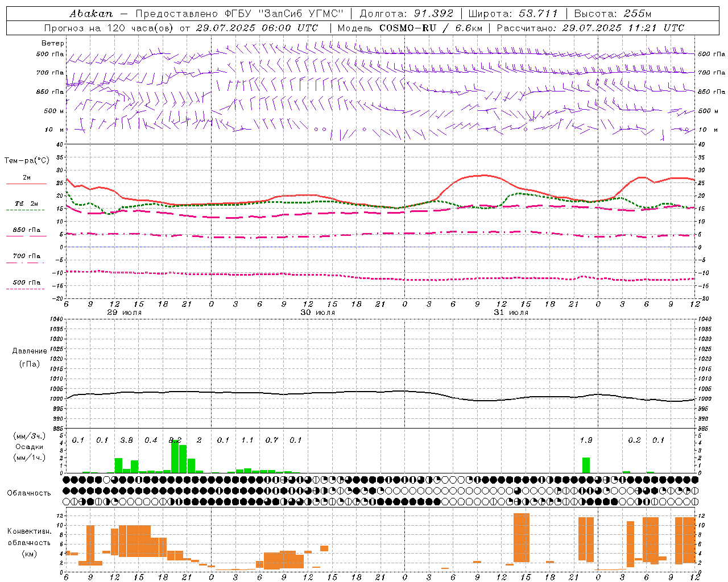Screen dimensions: 728x582
Task: Click the 30 июля date label
Action: point(317,313)
